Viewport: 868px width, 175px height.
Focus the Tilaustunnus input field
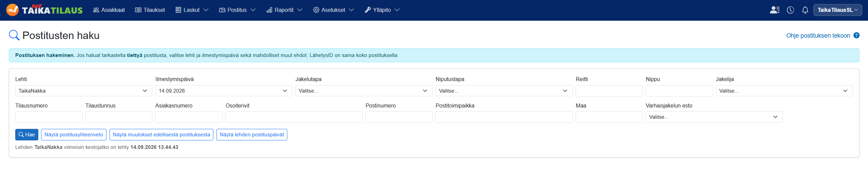[x=119, y=117]
